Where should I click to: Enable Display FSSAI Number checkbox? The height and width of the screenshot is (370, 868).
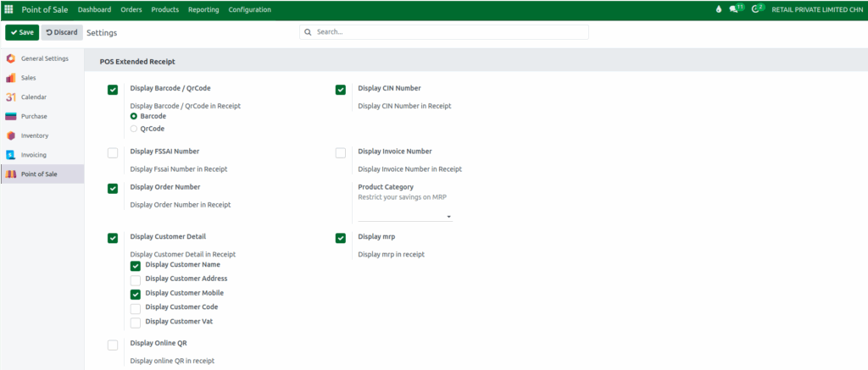click(113, 153)
